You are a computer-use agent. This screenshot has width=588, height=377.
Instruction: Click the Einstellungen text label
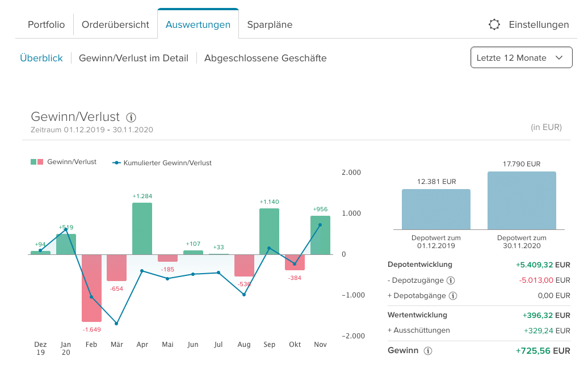[x=539, y=25]
